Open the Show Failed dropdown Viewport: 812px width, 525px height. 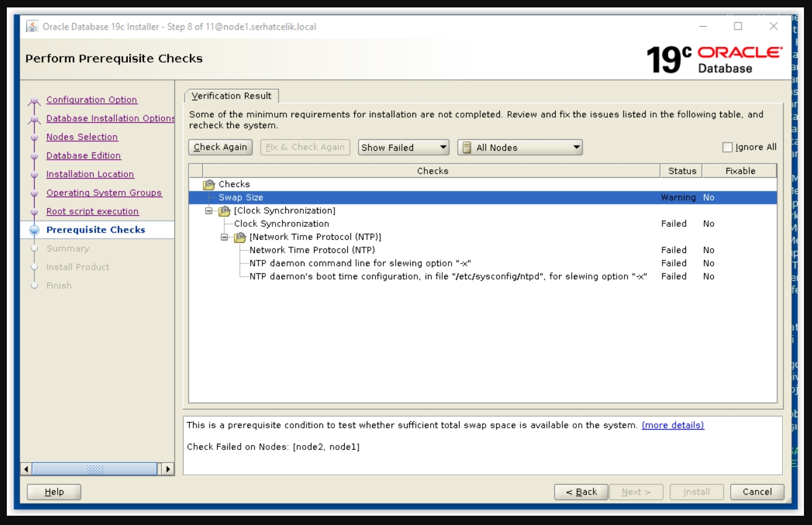[x=404, y=148]
